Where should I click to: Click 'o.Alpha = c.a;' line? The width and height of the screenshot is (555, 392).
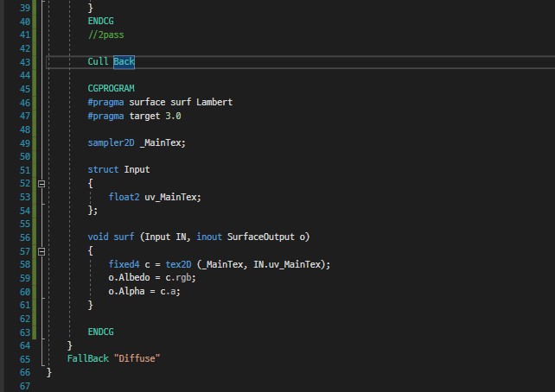click(144, 292)
